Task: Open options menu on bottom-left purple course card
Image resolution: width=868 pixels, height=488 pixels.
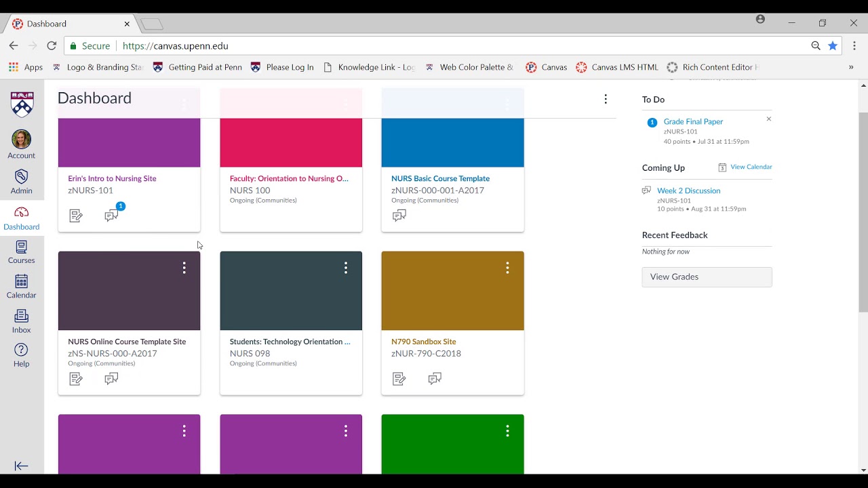Action: click(x=184, y=431)
